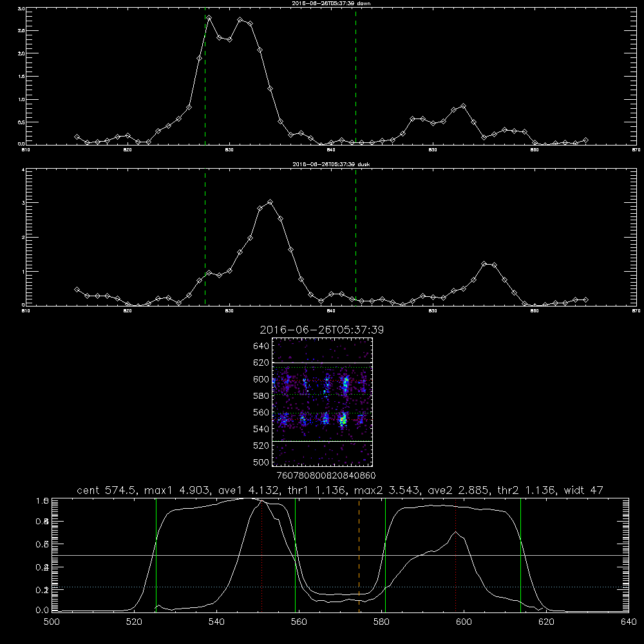Click "max2 3.543" in the statistics line
The image size is (644, 644).
point(387,490)
